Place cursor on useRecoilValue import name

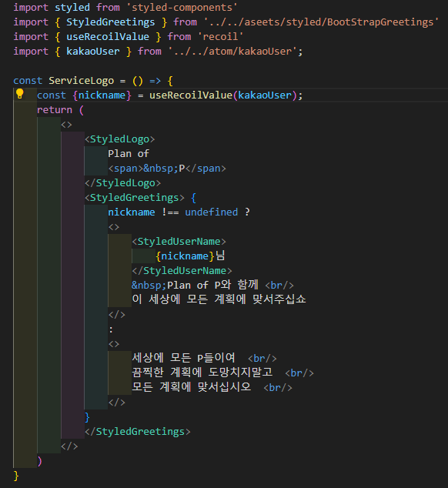(108, 36)
